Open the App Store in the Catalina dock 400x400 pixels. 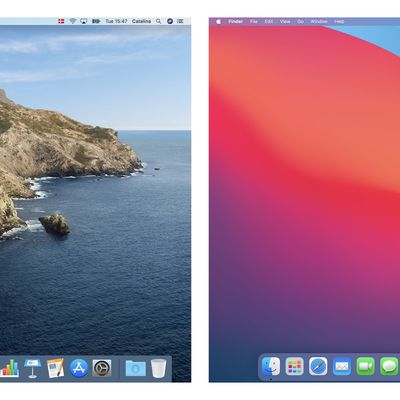click(79, 368)
